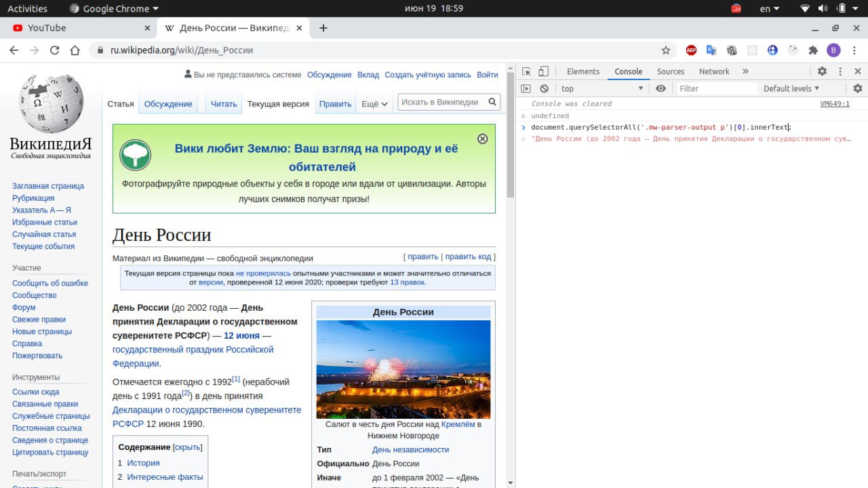Open the Ещё dropdown menu
868x488 pixels.
tap(374, 104)
